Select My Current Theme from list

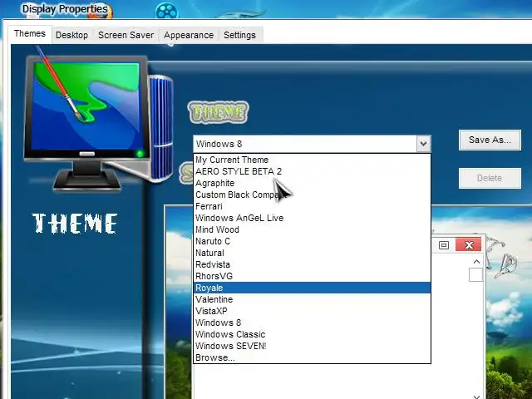[312, 160]
